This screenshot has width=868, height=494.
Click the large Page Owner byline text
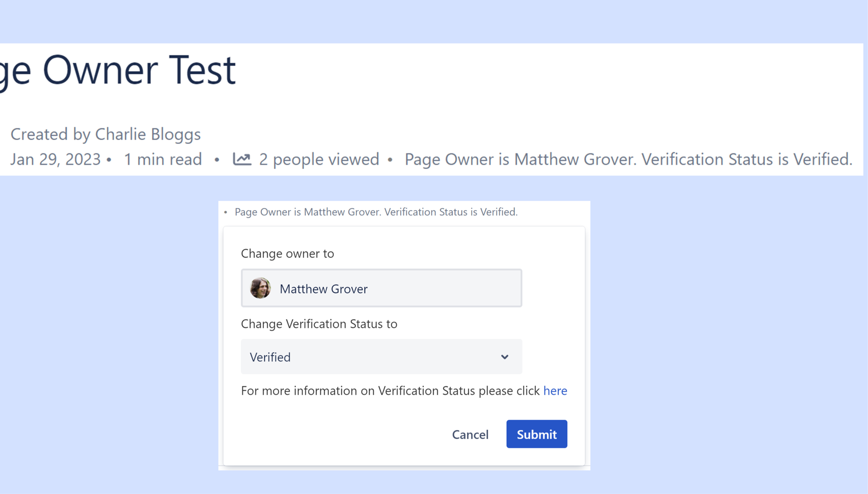tap(628, 159)
